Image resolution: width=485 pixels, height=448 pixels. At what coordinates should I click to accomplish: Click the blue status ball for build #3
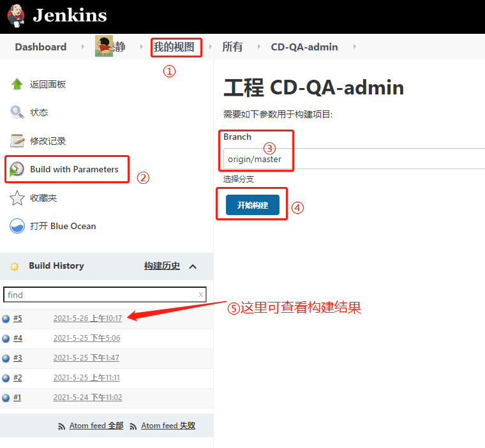6,358
